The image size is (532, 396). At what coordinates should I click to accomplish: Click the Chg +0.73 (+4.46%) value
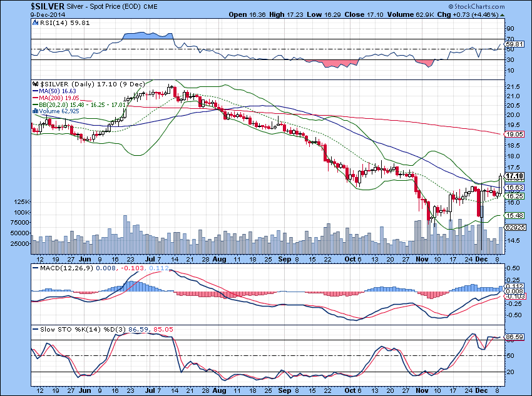pyautogui.click(x=468, y=14)
